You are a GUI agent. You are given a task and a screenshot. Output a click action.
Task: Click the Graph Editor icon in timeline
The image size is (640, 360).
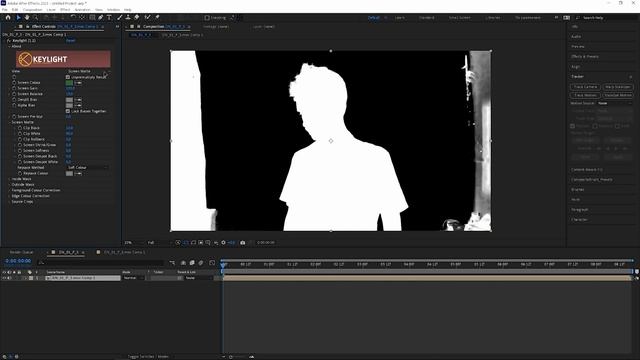pos(212,263)
